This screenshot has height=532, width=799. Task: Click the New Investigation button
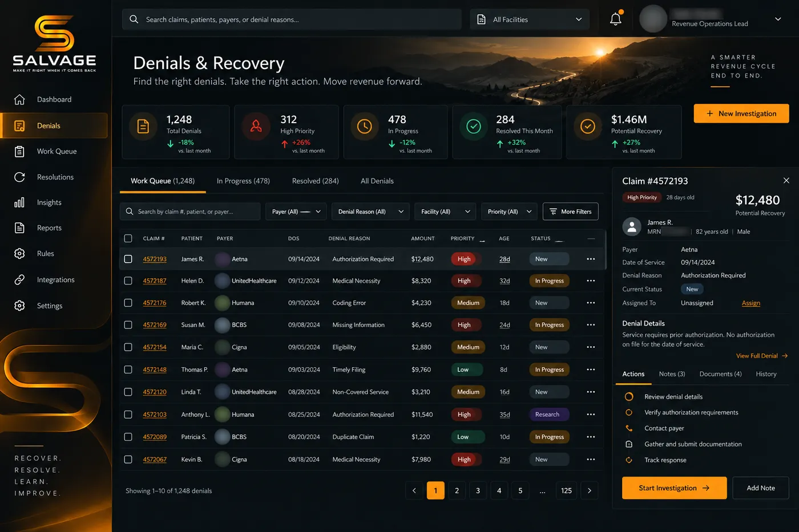tap(741, 113)
